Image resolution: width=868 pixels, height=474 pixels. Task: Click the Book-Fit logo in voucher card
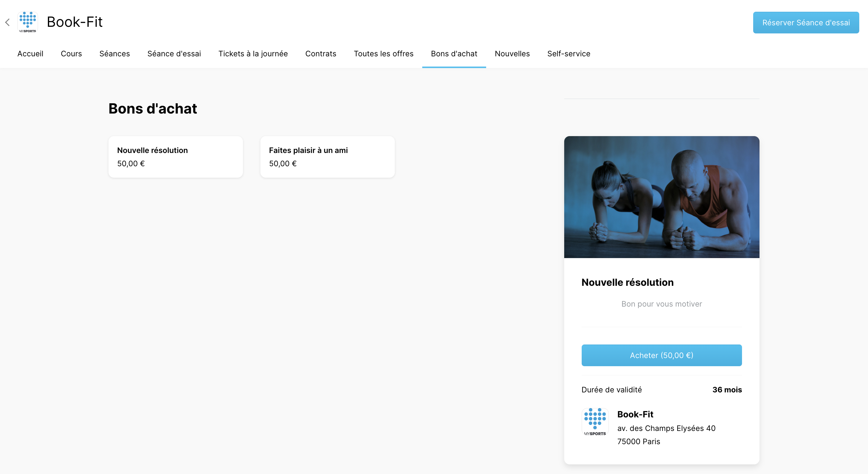click(x=595, y=422)
